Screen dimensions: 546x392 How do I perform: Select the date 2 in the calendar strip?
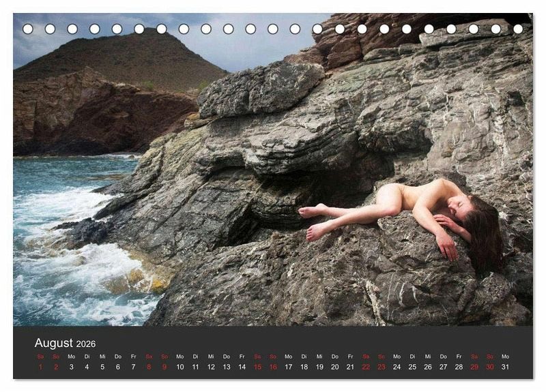click(56, 367)
